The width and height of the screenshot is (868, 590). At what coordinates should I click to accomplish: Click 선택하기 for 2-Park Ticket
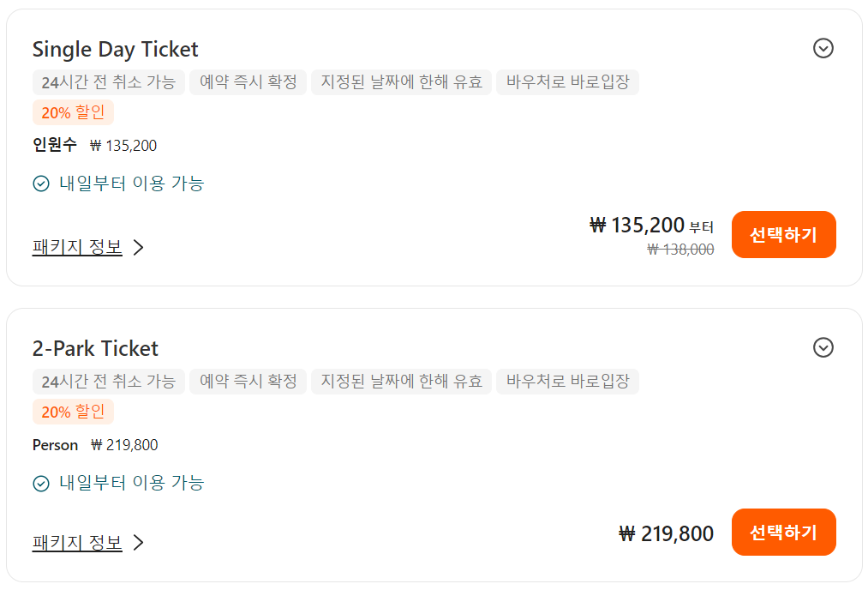(x=783, y=532)
